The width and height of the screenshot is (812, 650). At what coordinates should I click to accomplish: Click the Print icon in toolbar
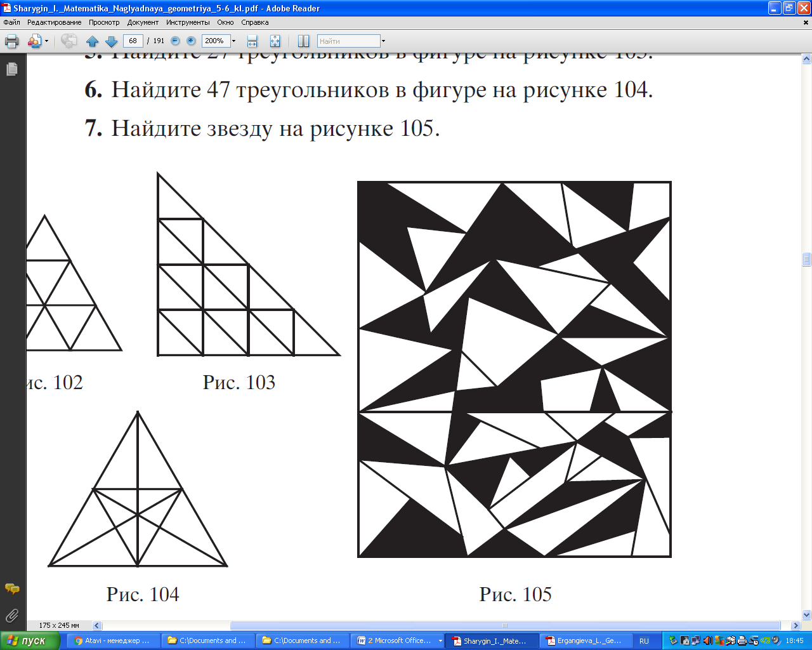point(11,41)
